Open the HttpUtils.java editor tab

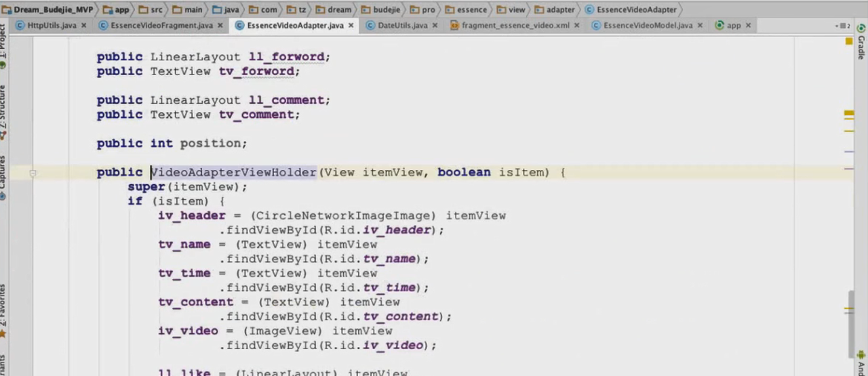(x=52, y=26)
